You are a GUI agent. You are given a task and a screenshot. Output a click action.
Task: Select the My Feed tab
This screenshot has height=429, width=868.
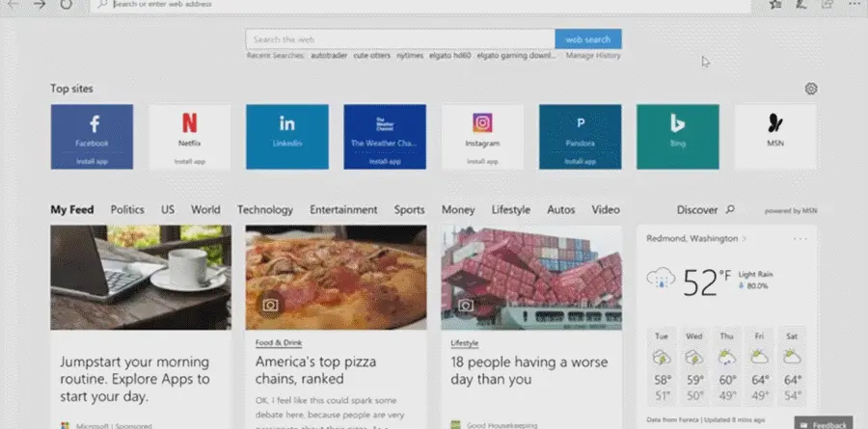[72, 210]
